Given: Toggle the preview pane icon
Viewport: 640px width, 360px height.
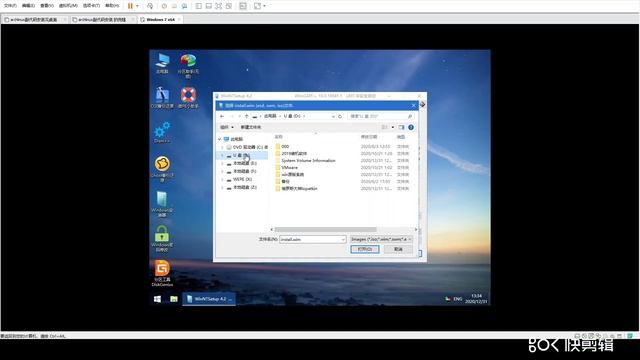Looking at the screenshot, I should pyautogui.click(x=401, y=127).
